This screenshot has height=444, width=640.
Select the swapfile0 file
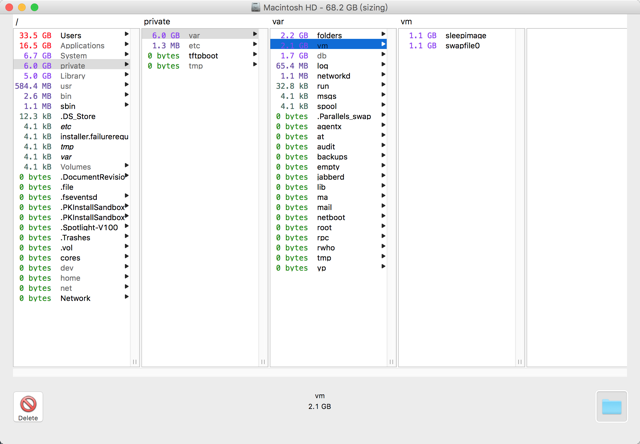click(457, 45)
